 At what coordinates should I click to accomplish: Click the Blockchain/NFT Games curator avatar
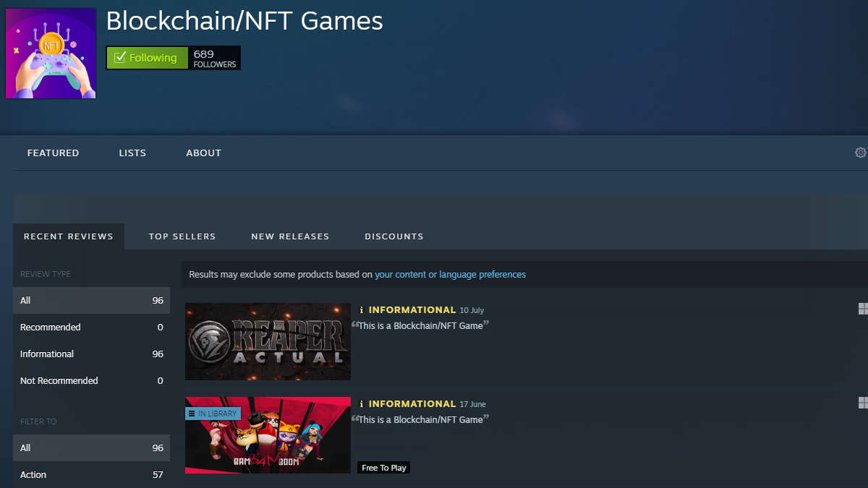point(51,53)
